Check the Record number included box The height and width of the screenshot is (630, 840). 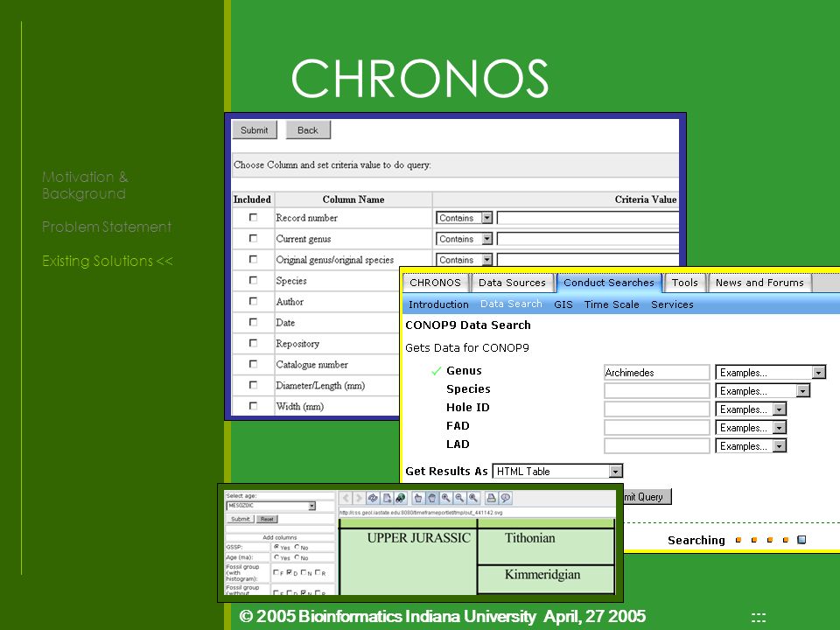tap(254, 218)
